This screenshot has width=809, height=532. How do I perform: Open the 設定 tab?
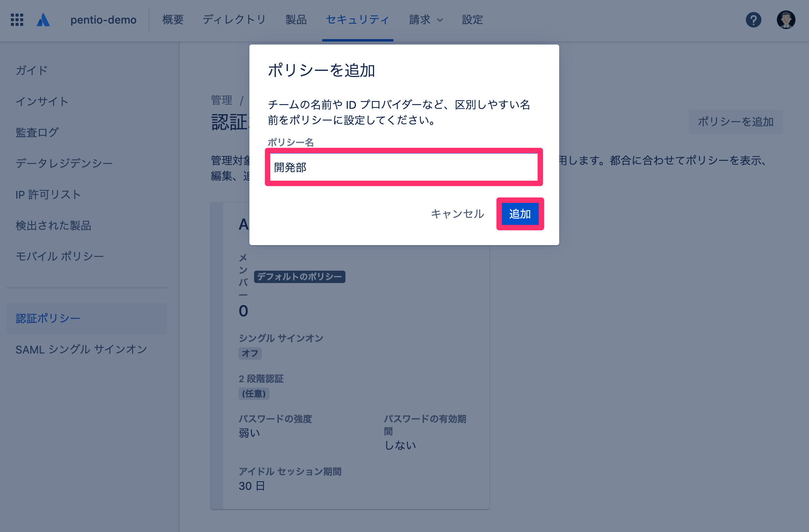click(472, 20)
